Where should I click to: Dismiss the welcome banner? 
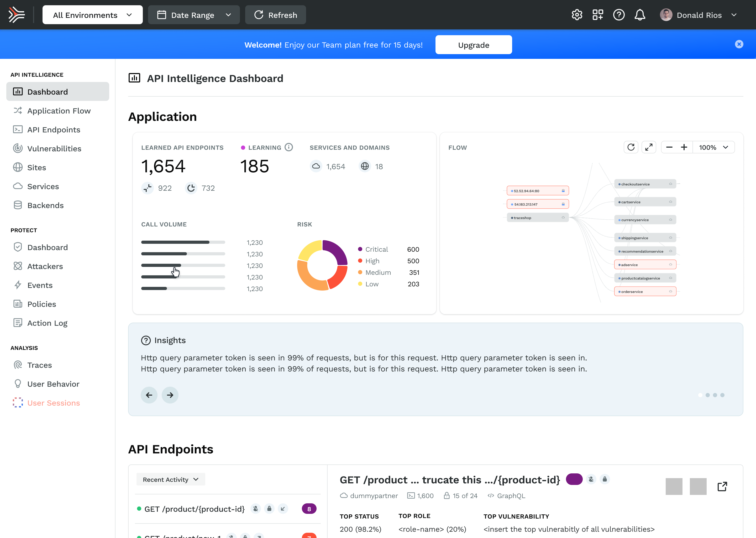[739, 44]
